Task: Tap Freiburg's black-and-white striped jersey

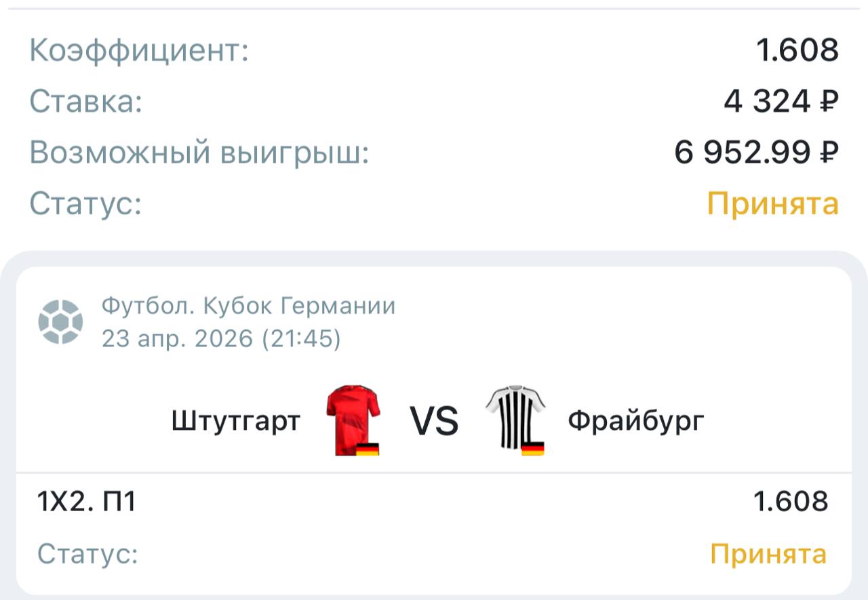Action: point(515,417)
